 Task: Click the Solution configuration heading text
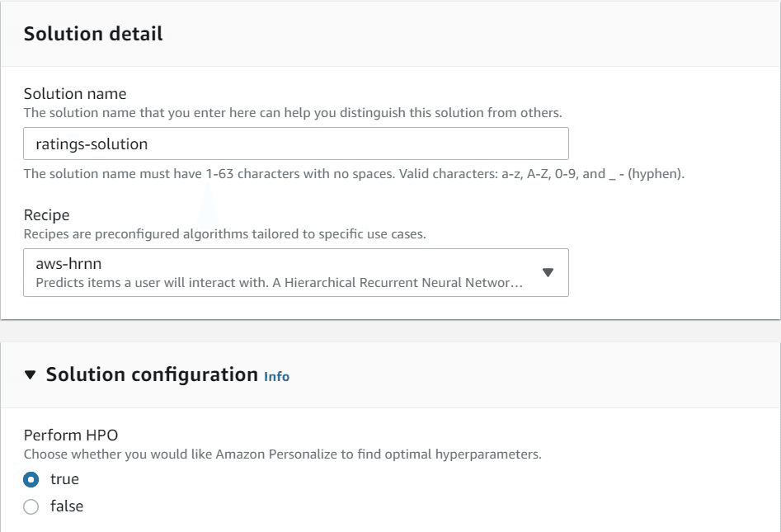click(x=152, y=374)
